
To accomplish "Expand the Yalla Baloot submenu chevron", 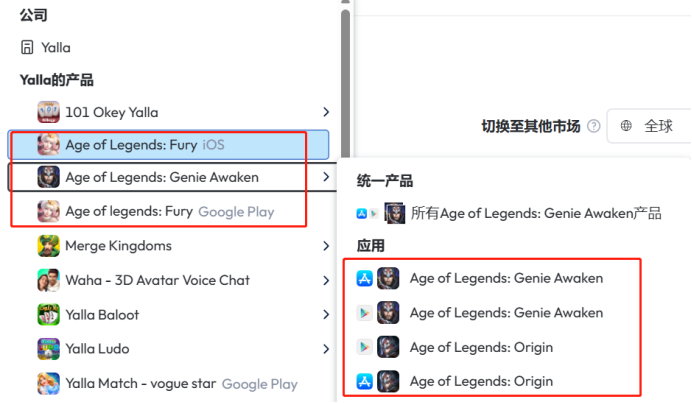I will coord(326,315).
